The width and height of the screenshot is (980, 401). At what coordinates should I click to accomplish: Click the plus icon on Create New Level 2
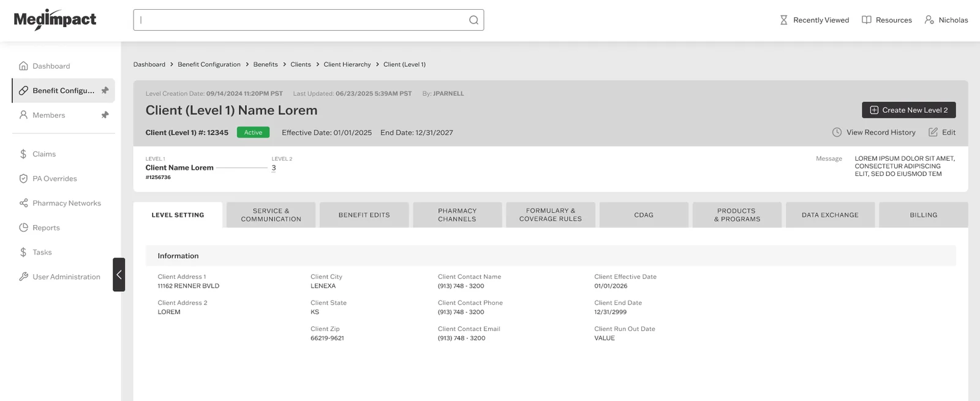pos(874,110)
